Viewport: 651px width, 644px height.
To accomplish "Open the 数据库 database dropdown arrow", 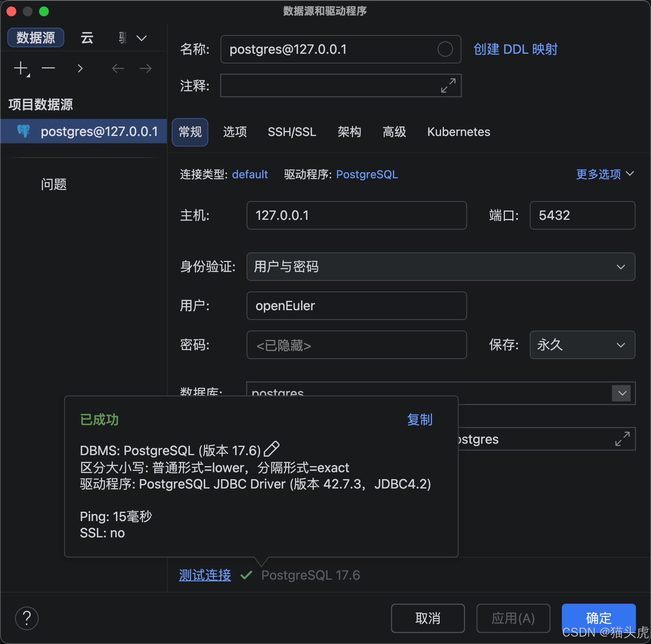I will tap(621, 393).
